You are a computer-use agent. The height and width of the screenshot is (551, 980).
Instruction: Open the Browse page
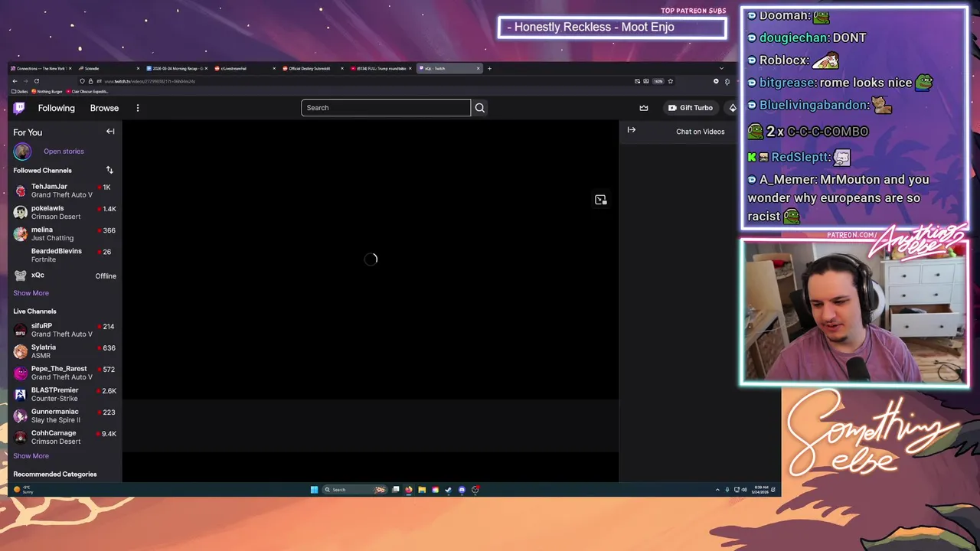pos(104,108)
